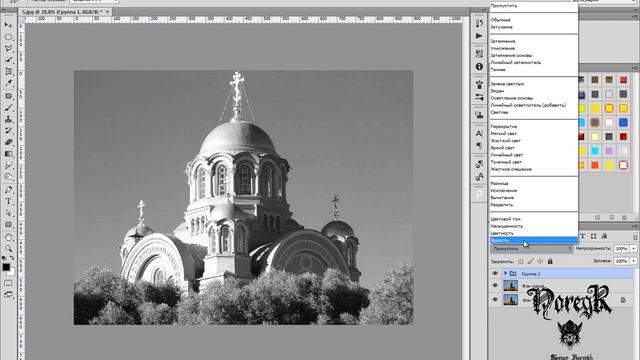Screen dimensions: 640x360
Task: Select the Path Selection tool
Action: [8, 213]
